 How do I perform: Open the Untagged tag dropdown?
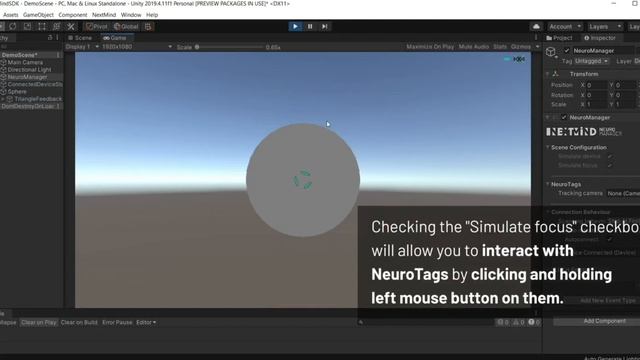591,61
